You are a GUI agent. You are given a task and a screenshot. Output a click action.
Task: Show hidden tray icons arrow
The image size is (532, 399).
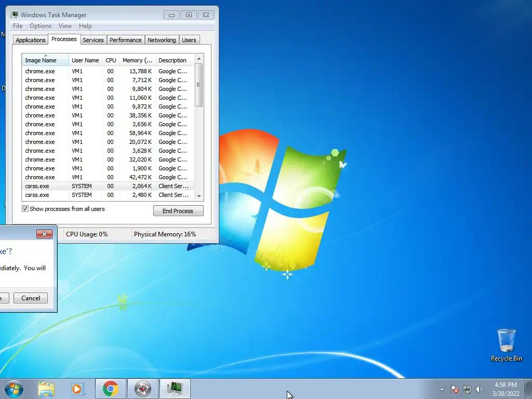[x=442, y=389]
